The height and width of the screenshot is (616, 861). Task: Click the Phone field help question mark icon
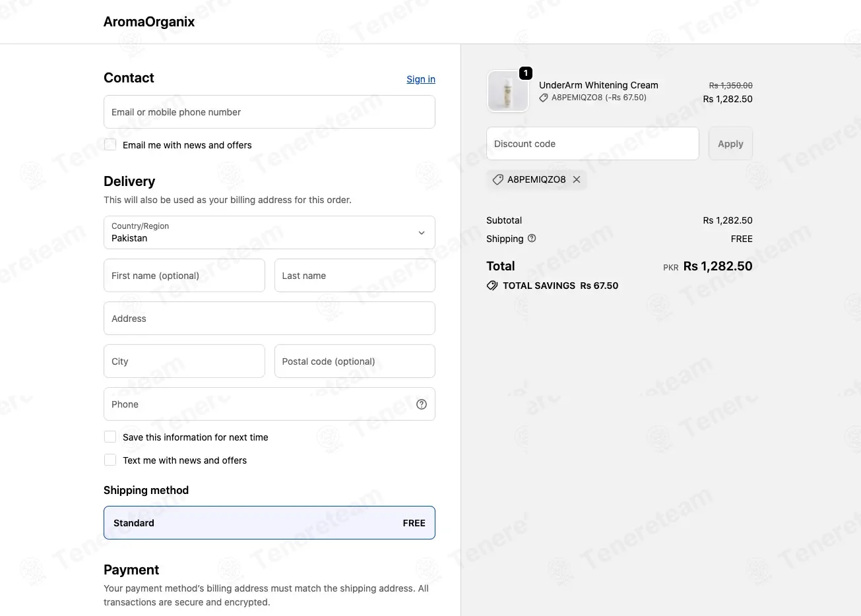[x=422, y=404]
